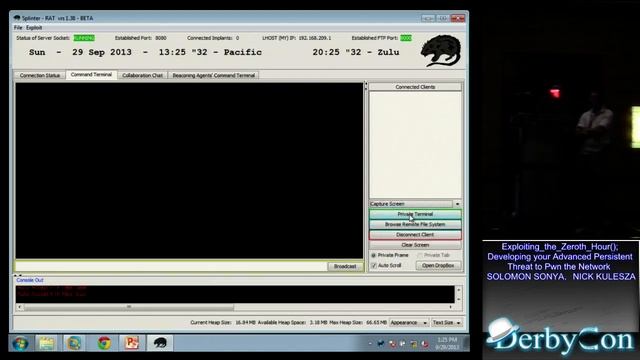This screenshot has width=640, height=360.
Task: Open Windows Explorer folder in taskbar
Action: pos(47,343)
